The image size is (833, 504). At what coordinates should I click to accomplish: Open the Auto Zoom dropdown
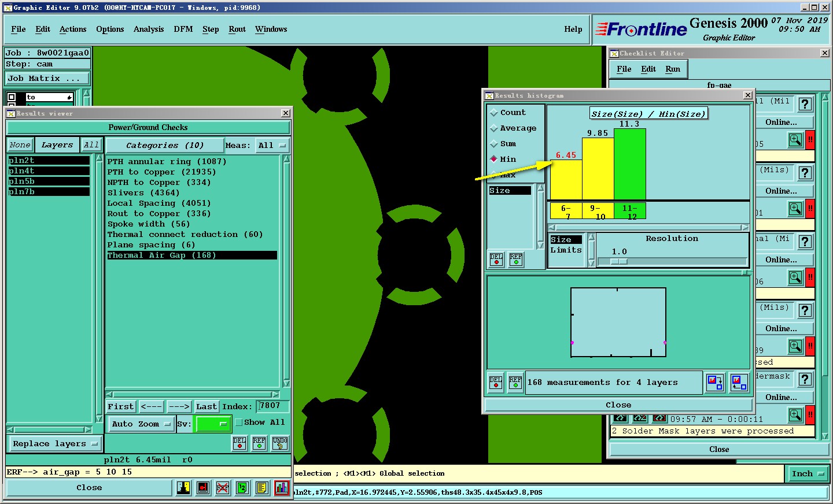tap(142, 424)
